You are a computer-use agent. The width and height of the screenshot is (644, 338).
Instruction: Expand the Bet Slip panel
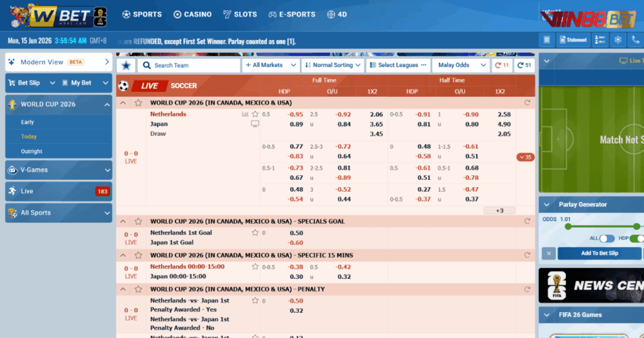click(31, 83)
